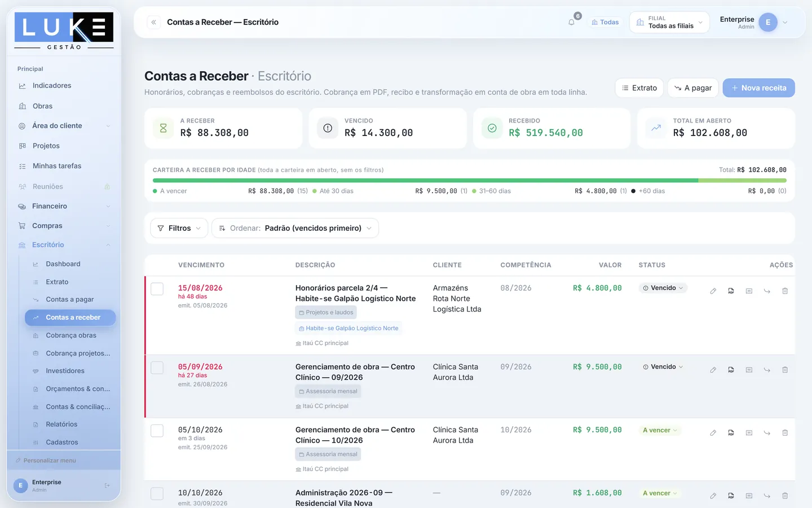Click the alert icon on Vencido card

pyautogui.click(x=328, y=128)
